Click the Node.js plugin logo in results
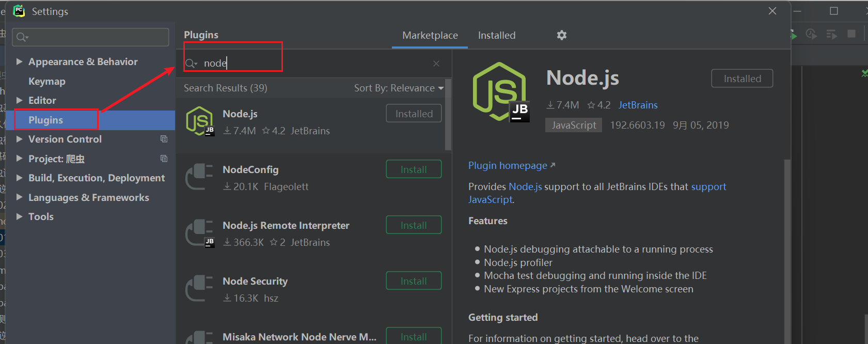This screenshot has height=344, width=868. 200,121
